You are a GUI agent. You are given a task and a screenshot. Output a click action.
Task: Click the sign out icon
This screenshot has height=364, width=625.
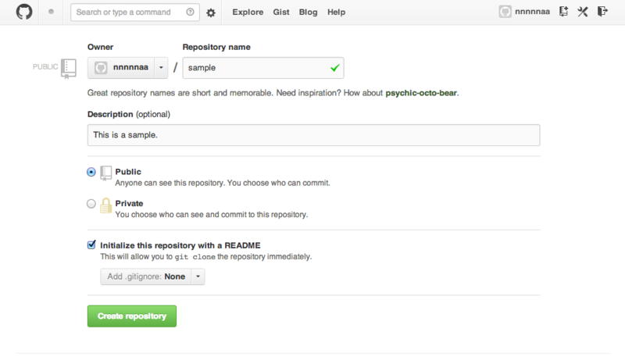click(x=602, y=12)
